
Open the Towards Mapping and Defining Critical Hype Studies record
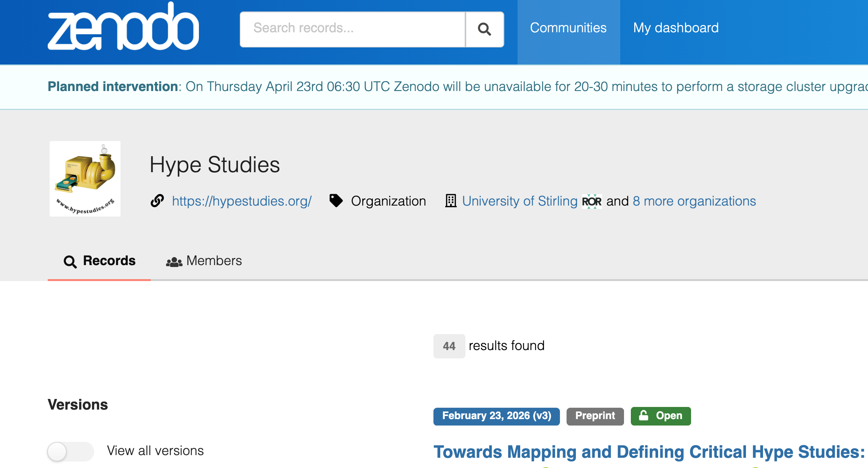649,452
